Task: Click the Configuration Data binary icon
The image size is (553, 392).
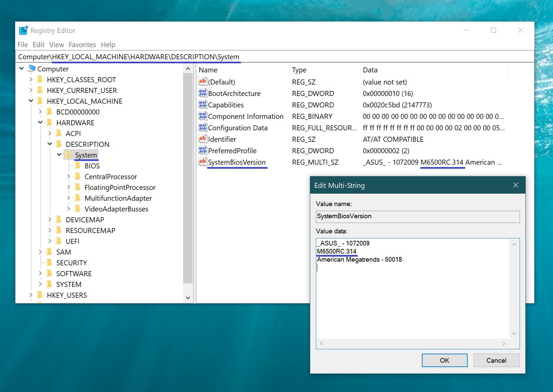Action: tap(202, 128)
